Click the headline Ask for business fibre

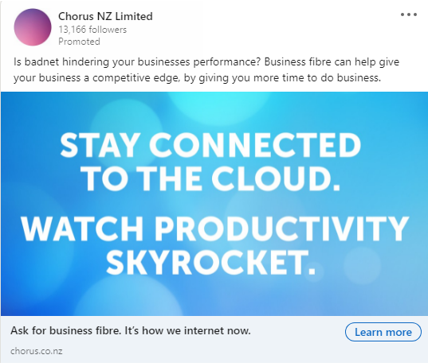(x=66, y=331)
